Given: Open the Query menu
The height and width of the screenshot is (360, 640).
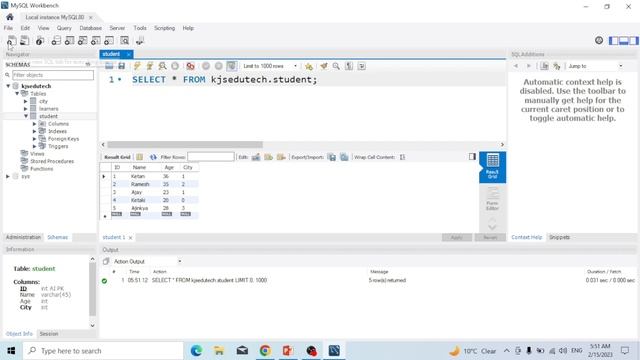Looking at the screenshot, I should pyautogui.click(x=64, y=28).
